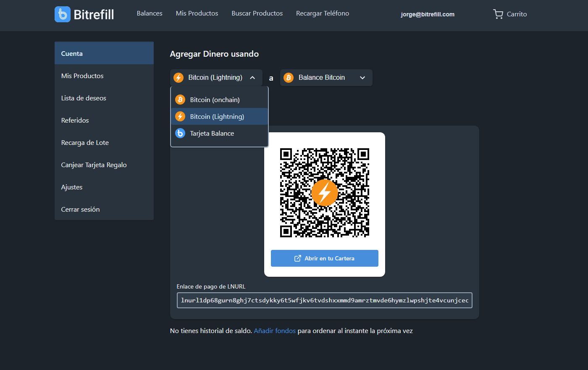Click the chevron down arrow of Balance Bitcoin
Viewport: 588px width, 370px height.
coord(362,78)
